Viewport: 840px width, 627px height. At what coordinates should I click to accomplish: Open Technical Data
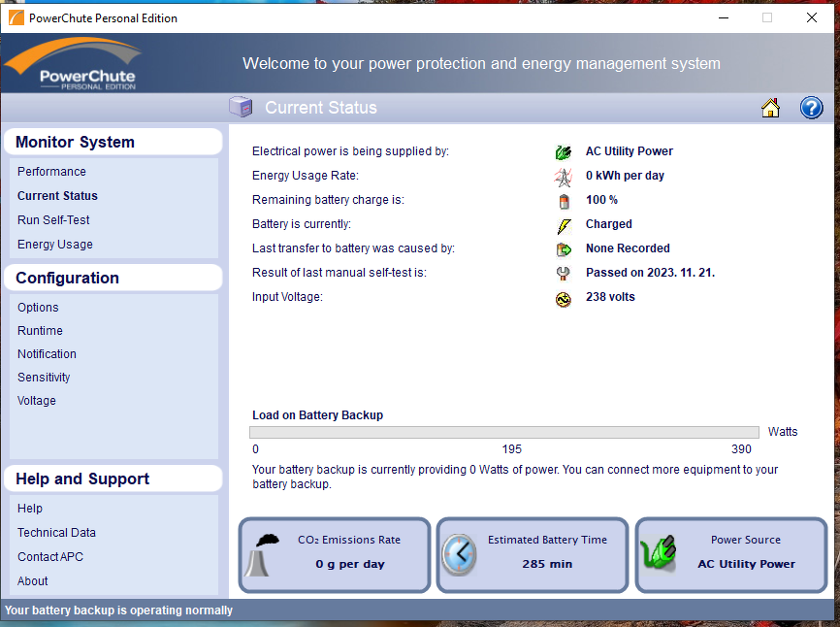click(56, 532)
